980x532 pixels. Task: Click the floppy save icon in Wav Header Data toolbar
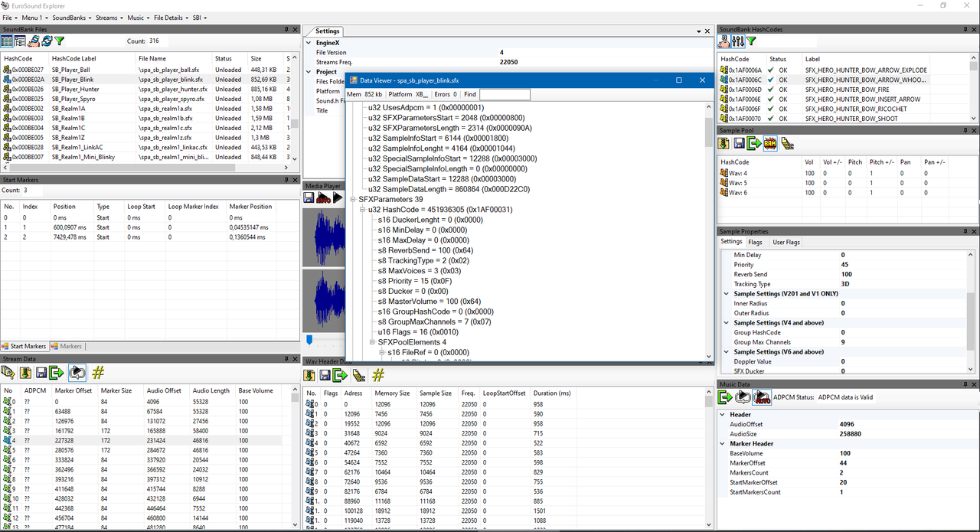[x=325, y=375]
